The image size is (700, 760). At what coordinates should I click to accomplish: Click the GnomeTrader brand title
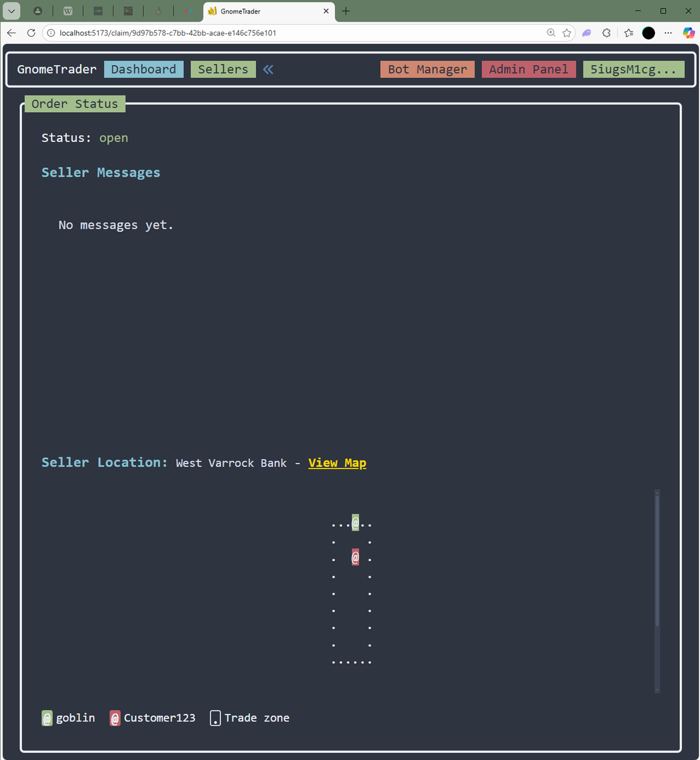click(x=57, y=70)
